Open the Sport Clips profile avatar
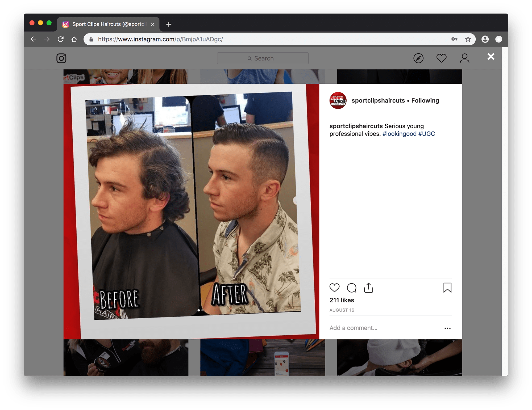Viewport: 532px width, 410px height. pyautogui.click(x=338, y=100)
